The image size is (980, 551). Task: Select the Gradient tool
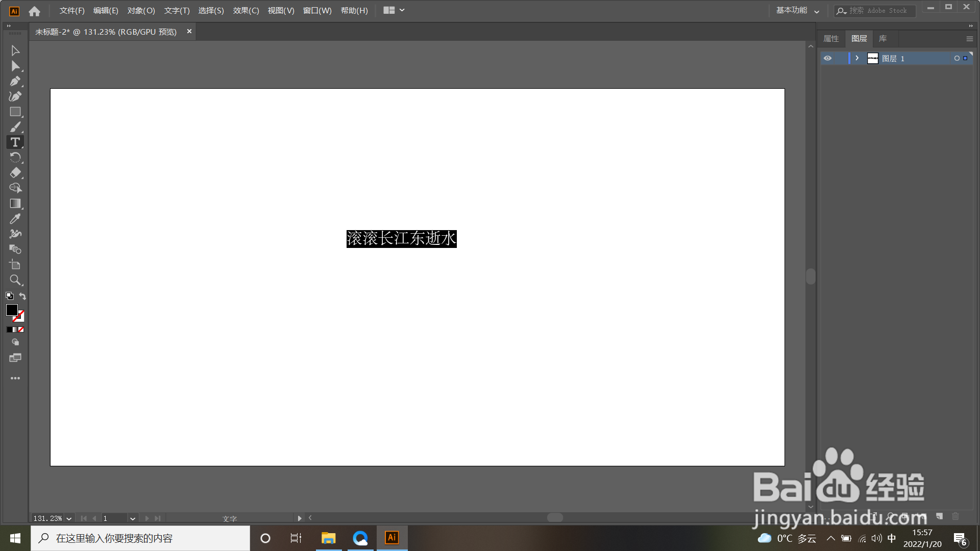15,204
